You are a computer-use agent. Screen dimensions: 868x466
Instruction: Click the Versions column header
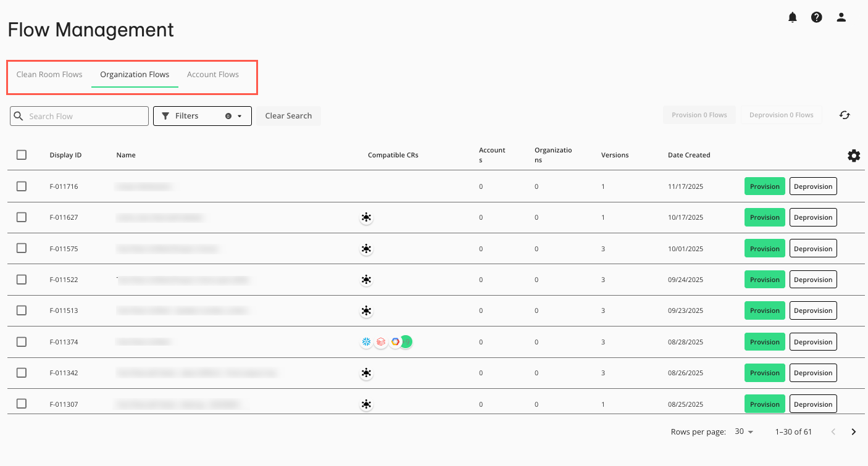tap(615, 155)
